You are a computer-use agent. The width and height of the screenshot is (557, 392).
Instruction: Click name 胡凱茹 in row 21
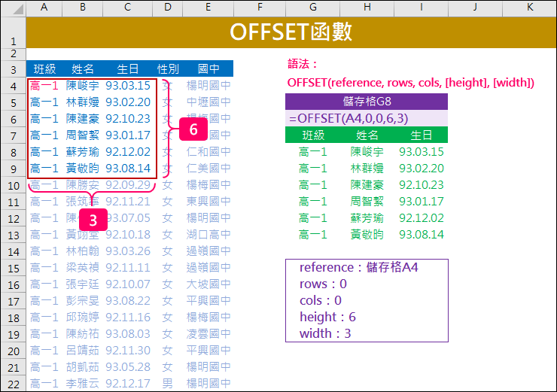tap(82, 367)
